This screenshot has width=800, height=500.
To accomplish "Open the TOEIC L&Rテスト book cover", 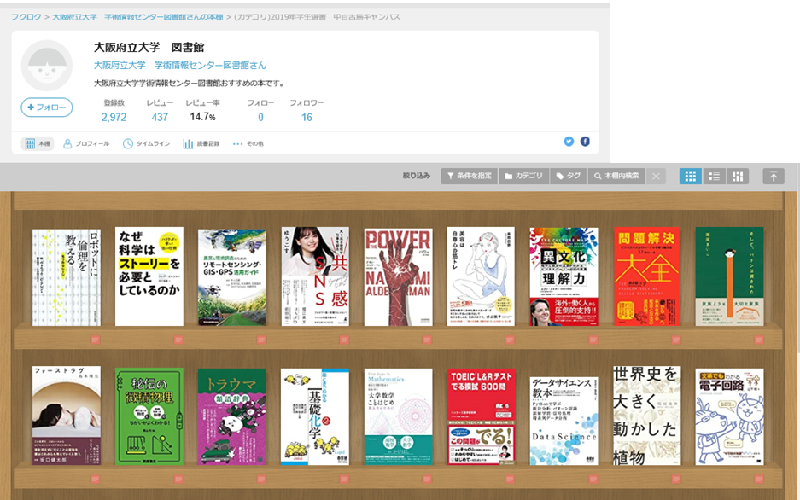I will [x=481, y=417].
